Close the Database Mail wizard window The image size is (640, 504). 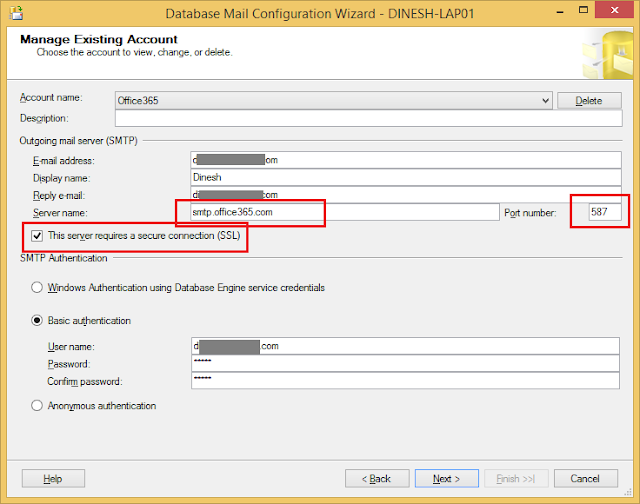pyautogui.click(x=614, y=10)
